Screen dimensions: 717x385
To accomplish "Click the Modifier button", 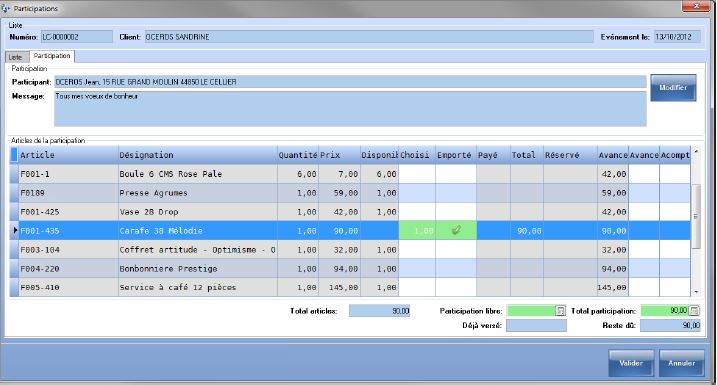I will (673, 87).
